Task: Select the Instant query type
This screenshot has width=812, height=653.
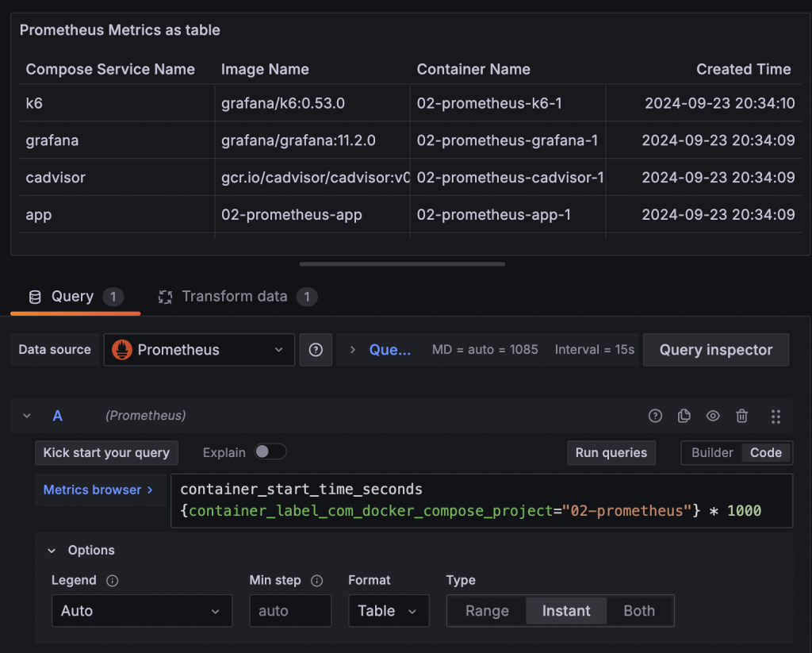Action: coord(566,611)
